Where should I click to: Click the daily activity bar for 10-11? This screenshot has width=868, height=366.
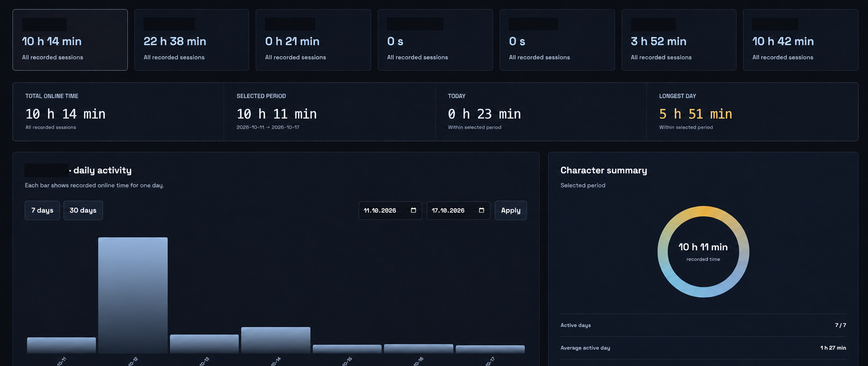[62, 345]
